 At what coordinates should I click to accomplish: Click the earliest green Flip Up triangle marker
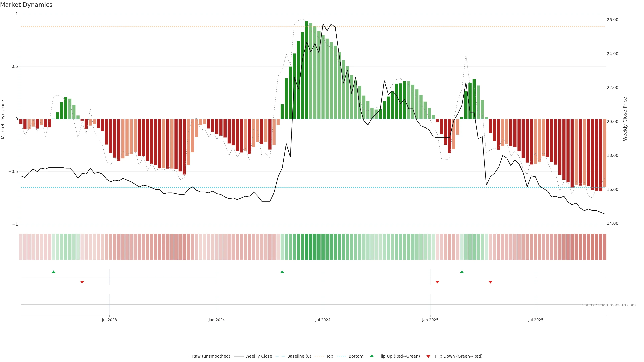click(x=53, y=272)
